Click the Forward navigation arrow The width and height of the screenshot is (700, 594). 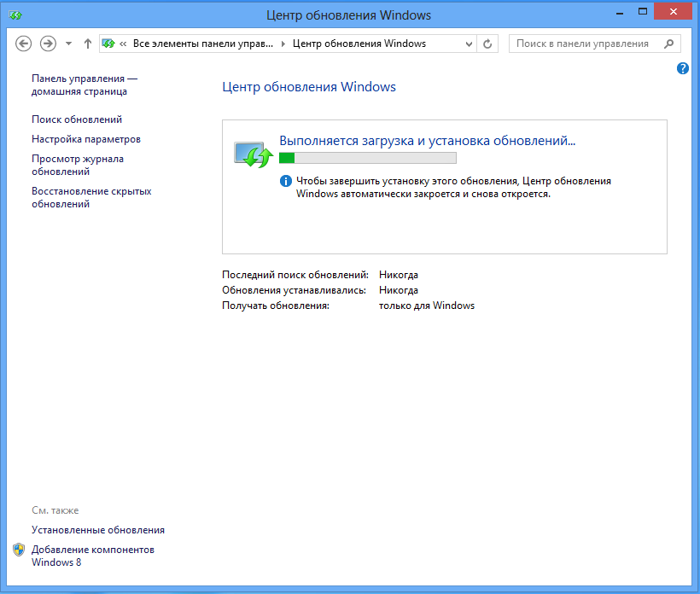(49, 44)
